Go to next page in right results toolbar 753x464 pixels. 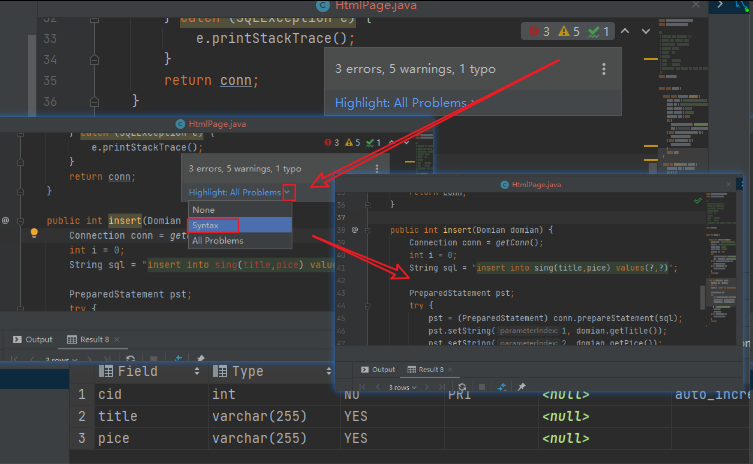pos(426,387)
